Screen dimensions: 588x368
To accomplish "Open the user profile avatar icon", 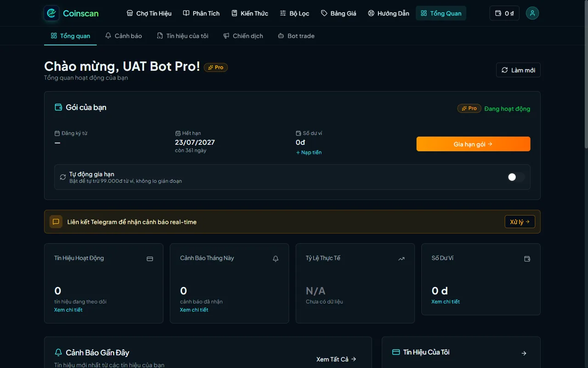I will click(x=532, y=13).
